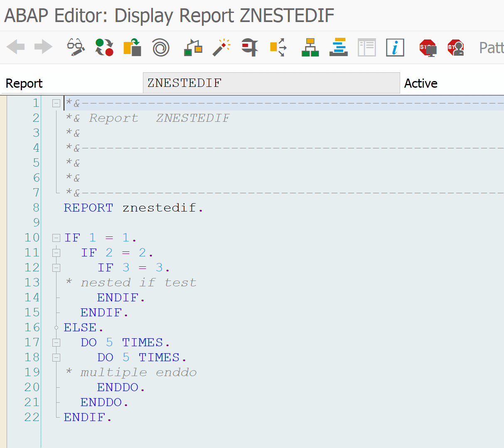Click the copy object toolbar icon
Image resolution: width=504 pixels, height=448 pixels.
pos(132,47)
